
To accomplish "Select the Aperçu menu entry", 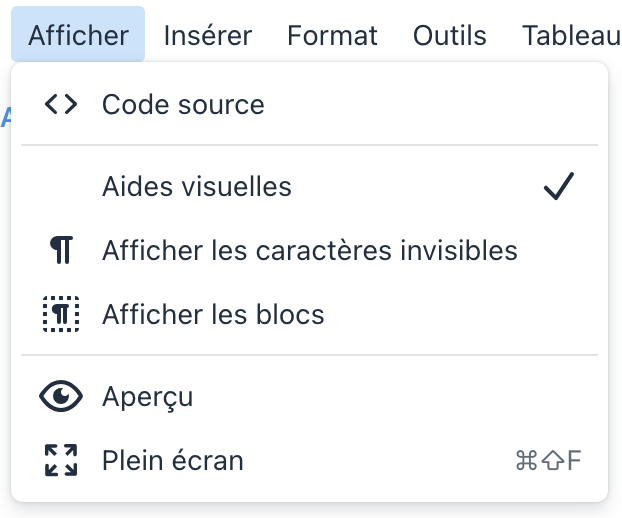I will point(147,397).
